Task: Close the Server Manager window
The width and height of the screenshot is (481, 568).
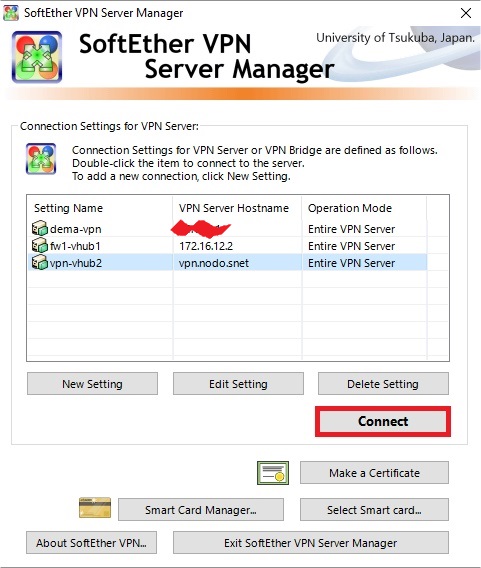Action: click(466, 13)
